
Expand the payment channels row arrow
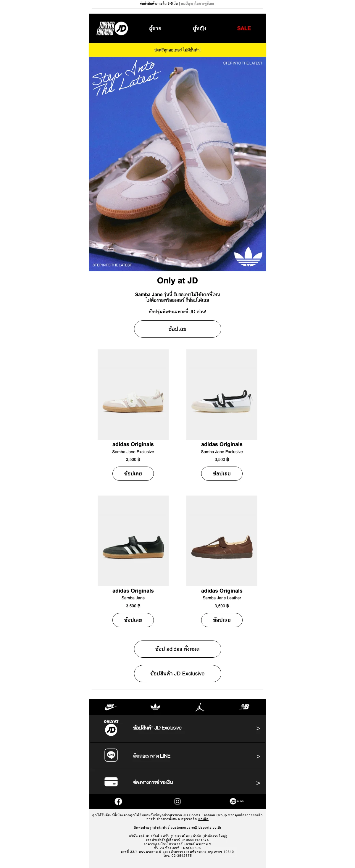point(258,783)
